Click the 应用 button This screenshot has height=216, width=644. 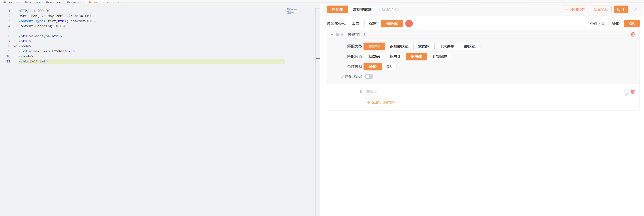click(x=621, y=10)
